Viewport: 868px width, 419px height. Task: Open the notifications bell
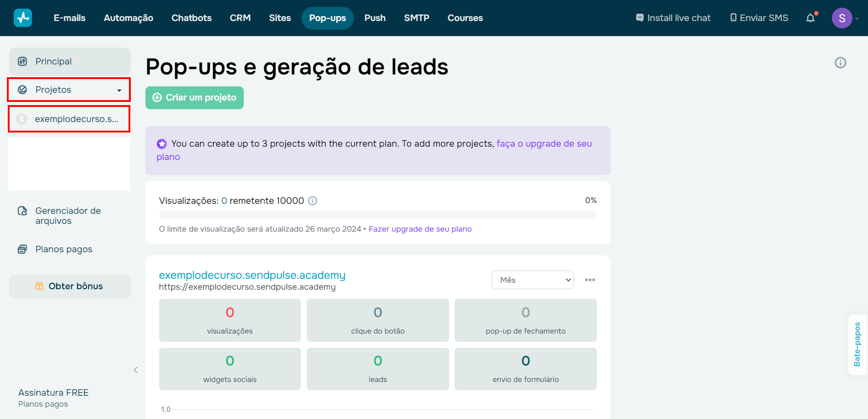810,18
